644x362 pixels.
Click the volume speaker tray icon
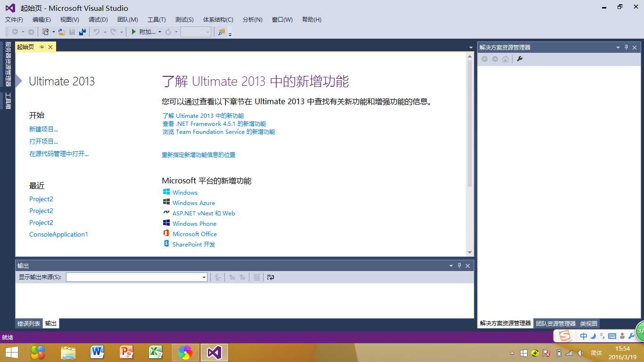581,353
